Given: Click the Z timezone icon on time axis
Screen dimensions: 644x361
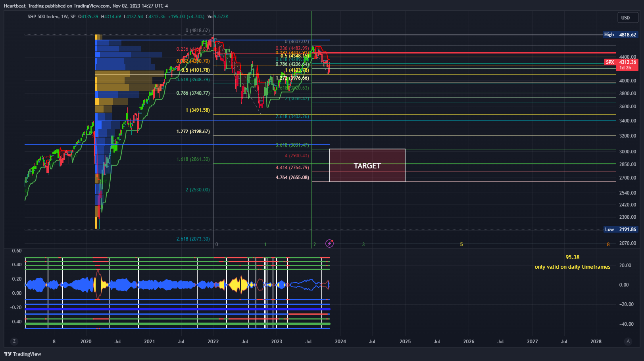Looking at the screenshot, I should 14,341.
